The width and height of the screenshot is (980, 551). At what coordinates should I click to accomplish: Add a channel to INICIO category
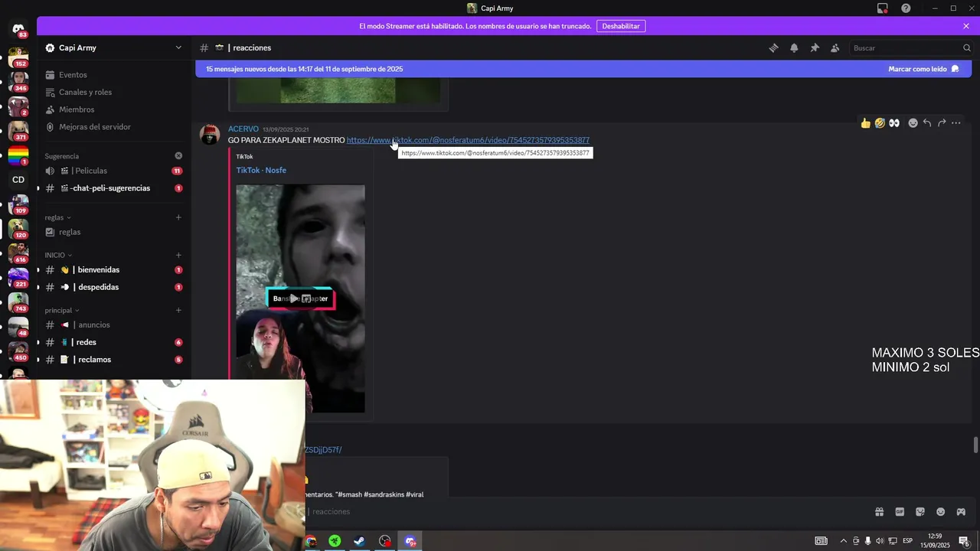pyautogui.click(x=178, y=255)
